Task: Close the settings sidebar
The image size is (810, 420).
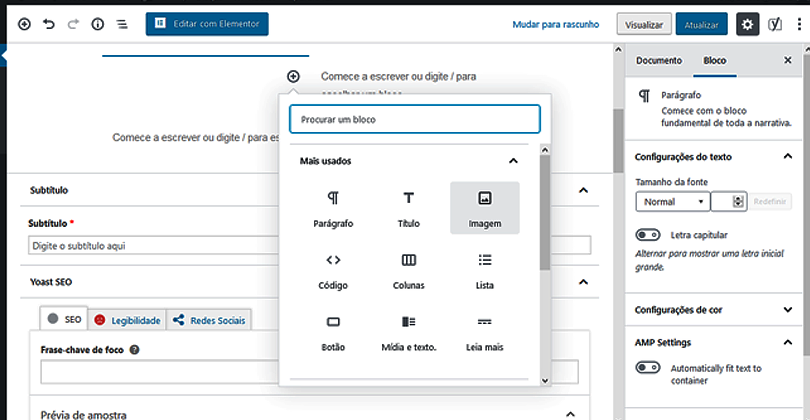Action: coord(788,60)
